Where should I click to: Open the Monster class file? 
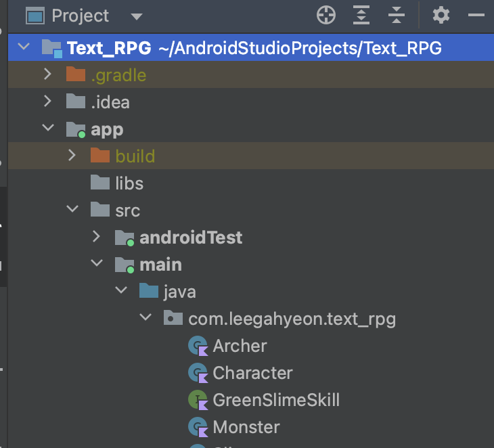(x=246, y=427)
